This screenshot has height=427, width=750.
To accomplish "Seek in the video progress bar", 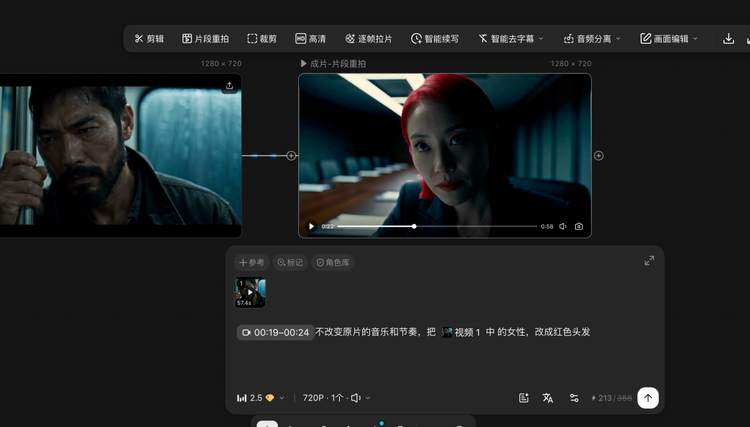I will click(437, 226).
